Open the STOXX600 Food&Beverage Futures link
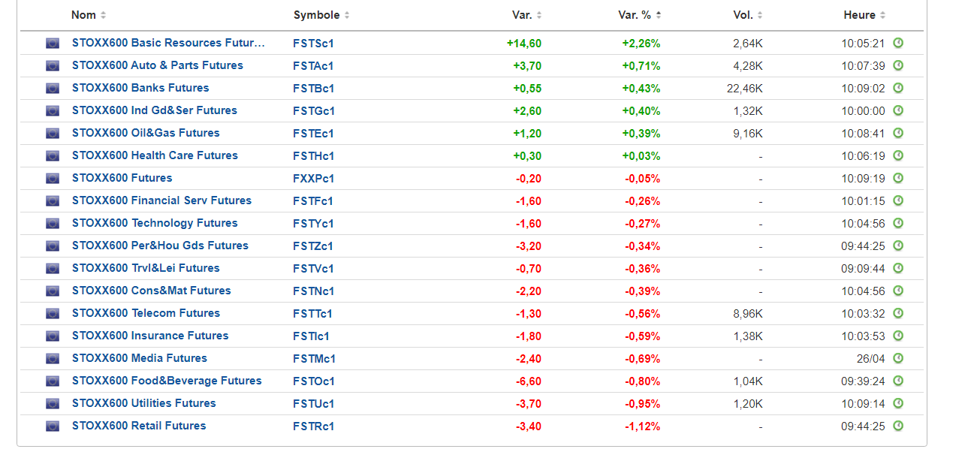Image resolution: width=980 pixels, height=452 pixels. (x=167, y=381)
